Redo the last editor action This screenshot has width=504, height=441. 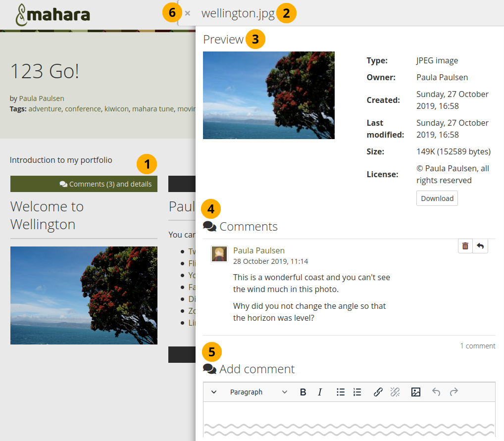454,392
